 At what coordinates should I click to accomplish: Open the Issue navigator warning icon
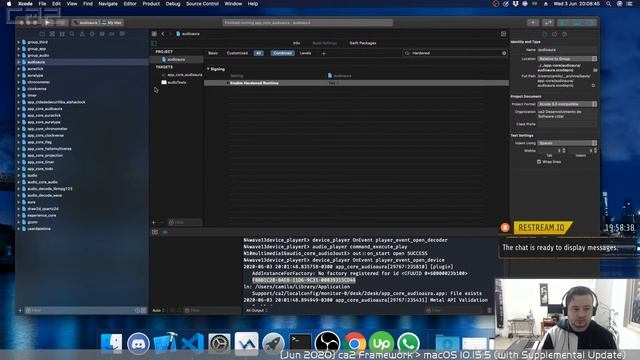click(82, 34)
